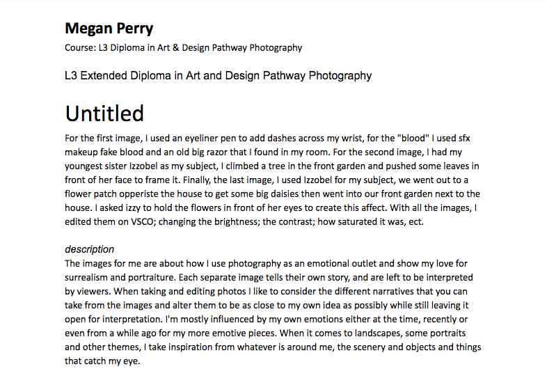Click the phrase that catch my eye

coord(102,361)
